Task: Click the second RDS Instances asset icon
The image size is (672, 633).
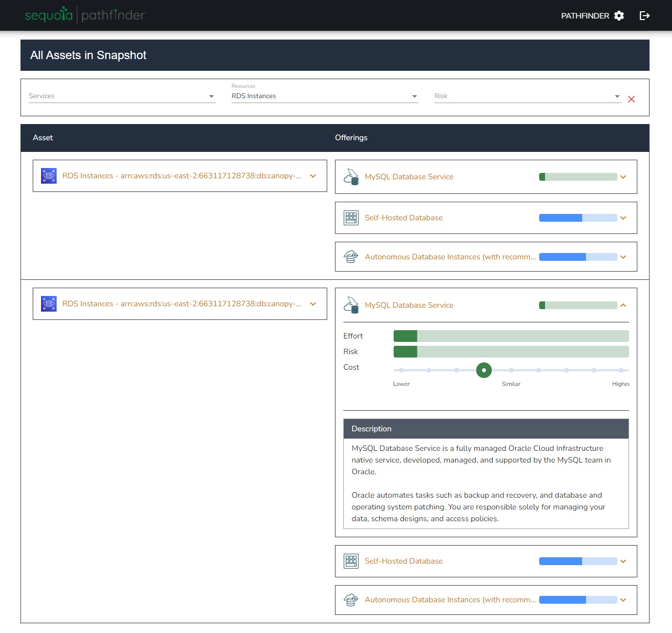Action: tap(49, 304)
